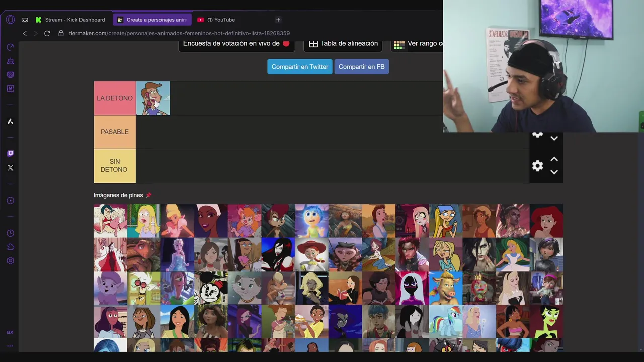Select Jessie cowgirl thumbnail
Image resolution: width=644 pixels, height=362 pixels.
(x=311, y=254)
